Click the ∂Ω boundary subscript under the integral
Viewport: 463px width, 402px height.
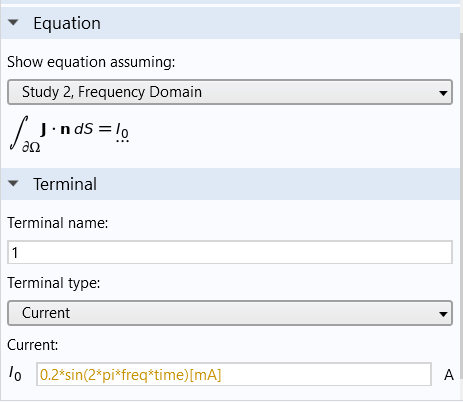click(x=31, y=147)
